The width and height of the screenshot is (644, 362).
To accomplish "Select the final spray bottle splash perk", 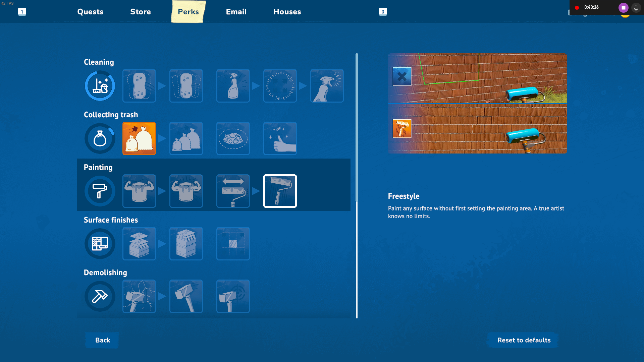I will click(x=327, y=86).
